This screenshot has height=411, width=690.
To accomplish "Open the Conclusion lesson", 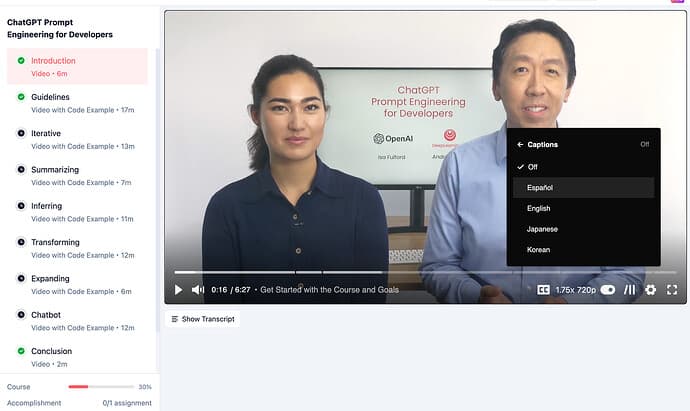I will pos(77,357).
